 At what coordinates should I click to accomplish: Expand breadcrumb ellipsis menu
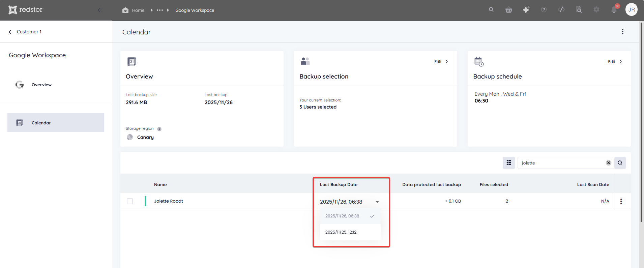pos(160,10)
